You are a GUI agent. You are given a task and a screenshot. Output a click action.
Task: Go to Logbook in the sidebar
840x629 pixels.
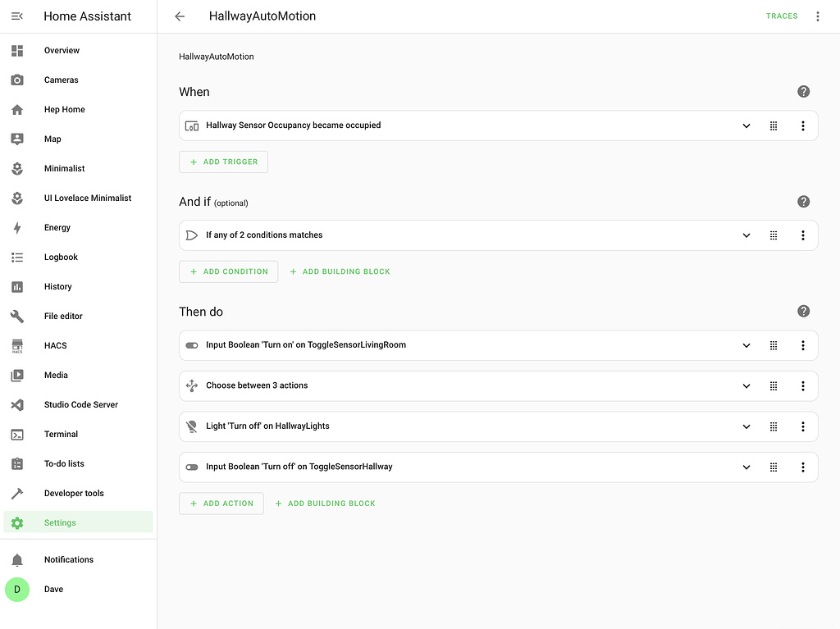[61, 258]
